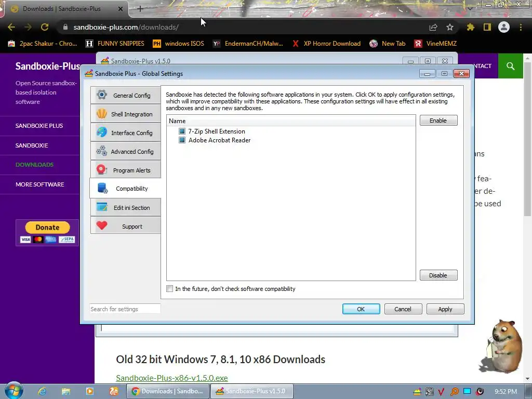532x399 pixels.
Task: Click the green website search icon
Action: pyautogui.click(x=511, y=66)
